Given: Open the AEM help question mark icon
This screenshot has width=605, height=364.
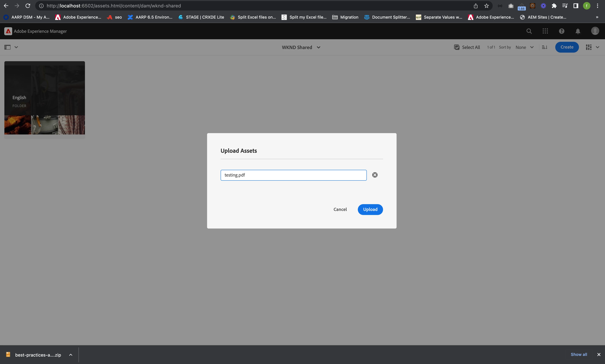Looking at the screenshot, I should tap(561, 31).
